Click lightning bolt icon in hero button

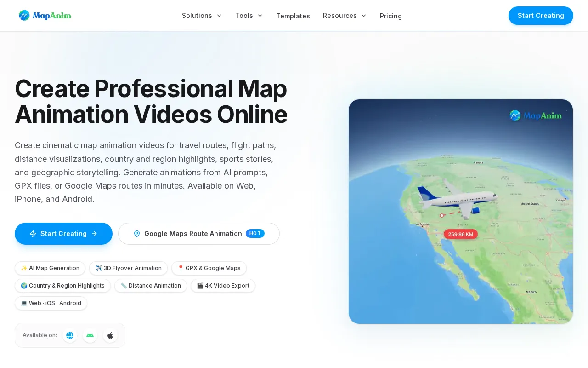[x=33, y=234]
